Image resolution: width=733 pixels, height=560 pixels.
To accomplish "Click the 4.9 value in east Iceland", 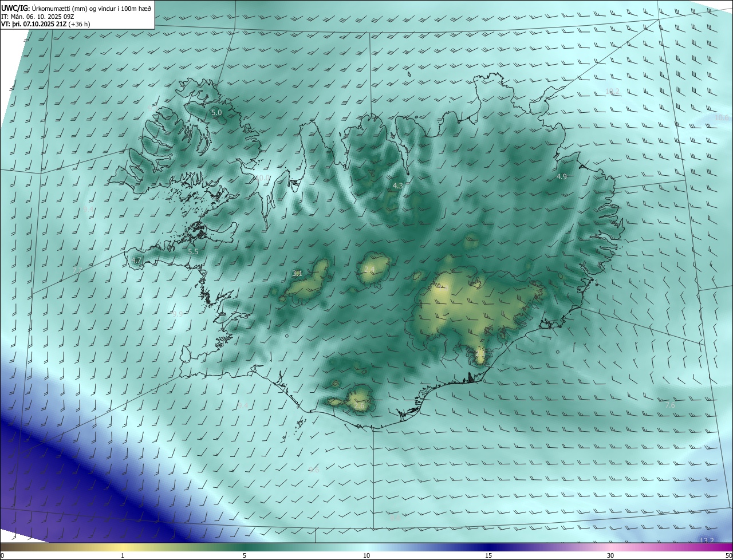I will click(x=561, y=177).
